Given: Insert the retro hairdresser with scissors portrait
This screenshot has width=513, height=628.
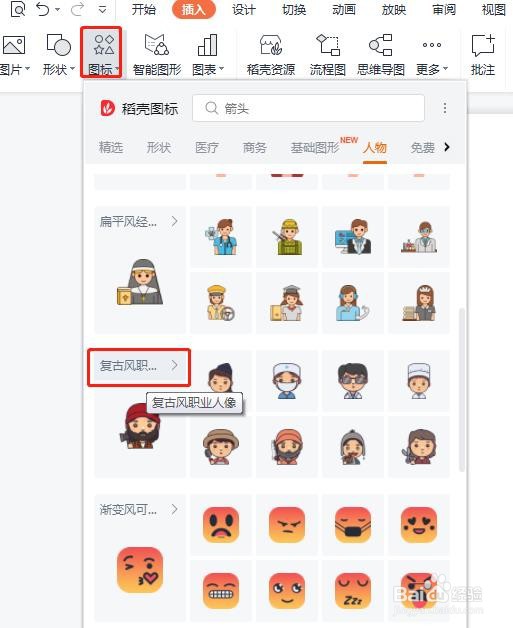Looking at the screenshot, I should 419,446.
